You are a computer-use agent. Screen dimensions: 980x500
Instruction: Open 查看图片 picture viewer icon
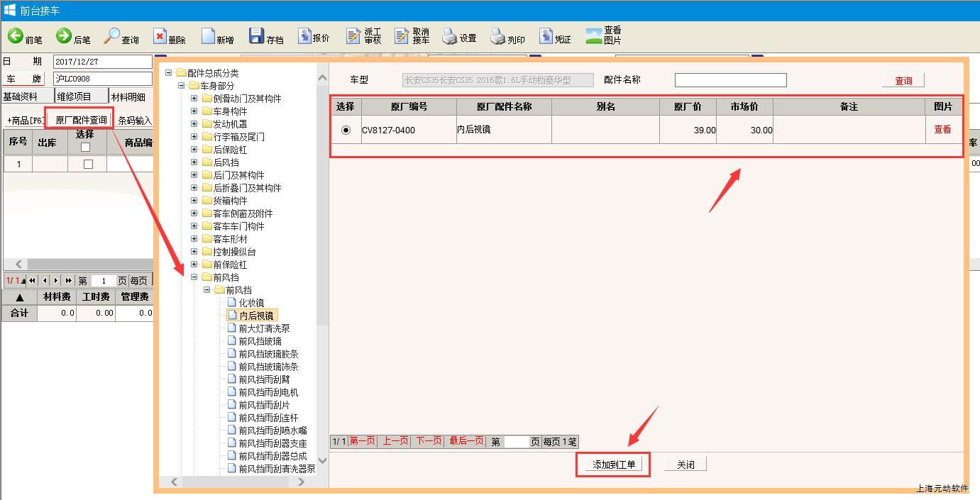(594, 36)
